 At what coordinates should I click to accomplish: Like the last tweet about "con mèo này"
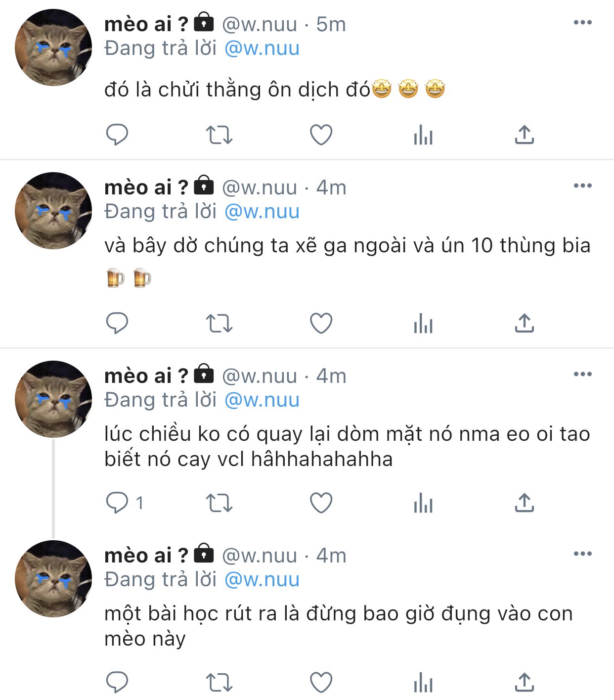click(x=321, y=683)
